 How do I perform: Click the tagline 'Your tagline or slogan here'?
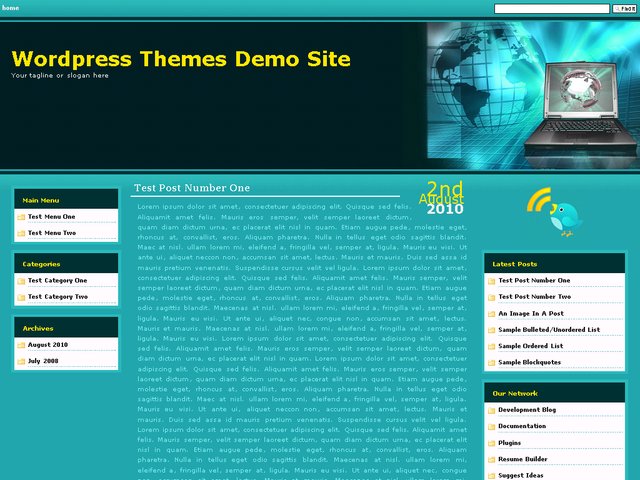(60, 76)
